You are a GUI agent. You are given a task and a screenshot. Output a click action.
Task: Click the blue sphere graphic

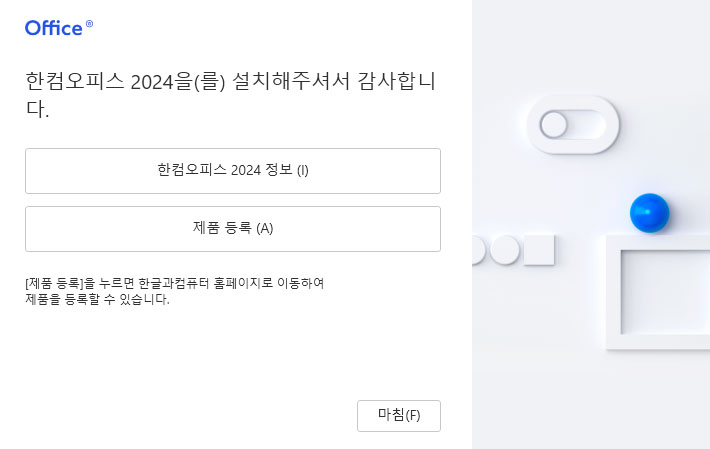coord(649,212)
